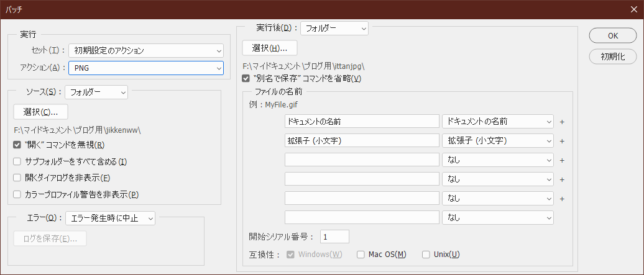
Task: Click source path ending jikkenww
Action: coord(78,130)
